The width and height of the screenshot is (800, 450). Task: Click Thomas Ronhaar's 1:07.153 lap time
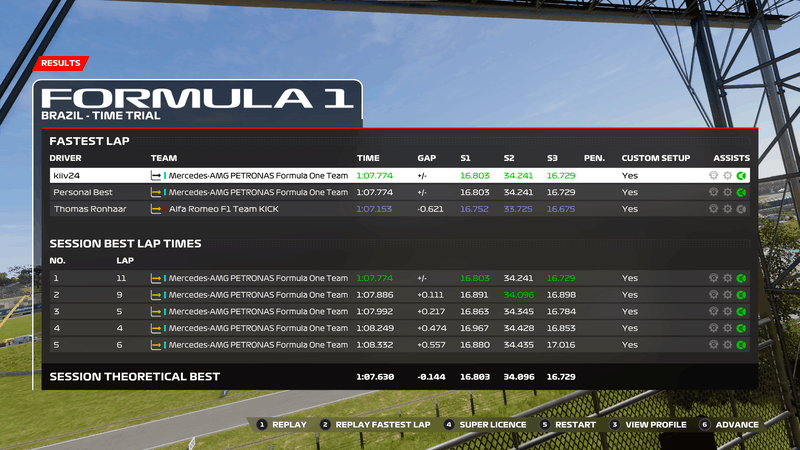point(374,209)
